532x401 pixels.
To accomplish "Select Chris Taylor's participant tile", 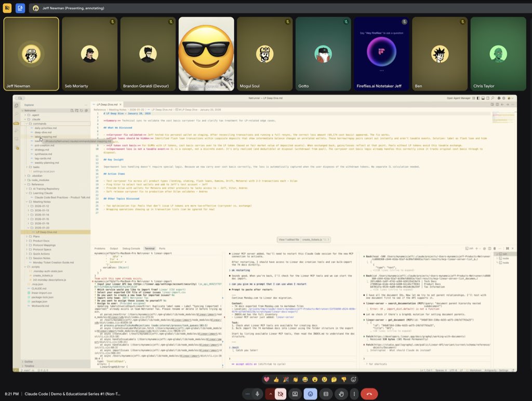I will click(498, 54).
